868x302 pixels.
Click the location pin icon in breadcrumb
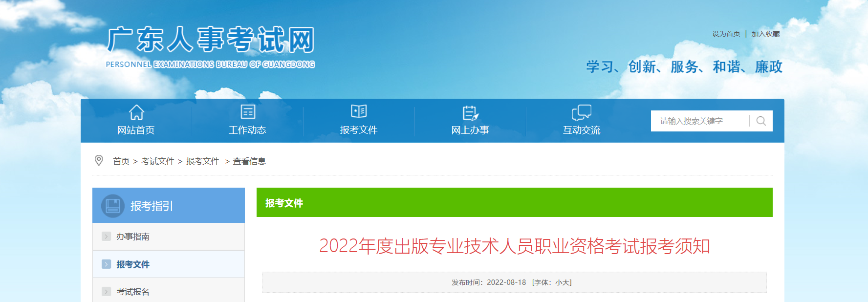tap(99, 160)
